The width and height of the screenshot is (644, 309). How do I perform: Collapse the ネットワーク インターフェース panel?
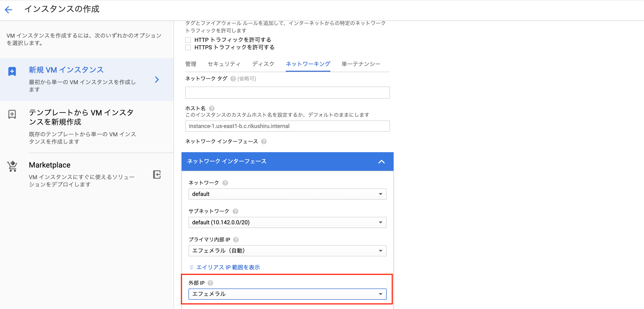(x=382, y=161)
